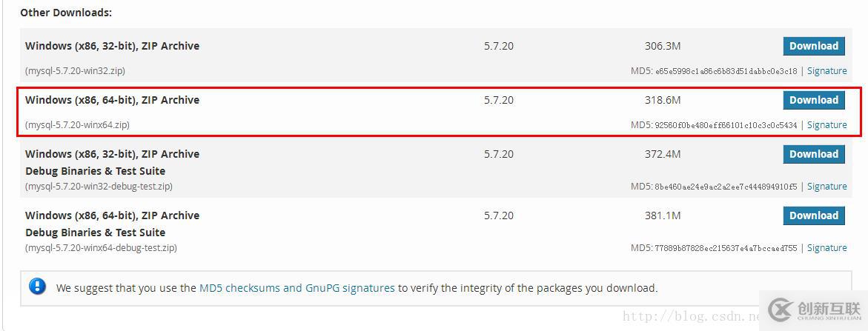This screenshot has width=868, height=331.
Task: Click the 318.6M file size text
Action: pos(663,100)
